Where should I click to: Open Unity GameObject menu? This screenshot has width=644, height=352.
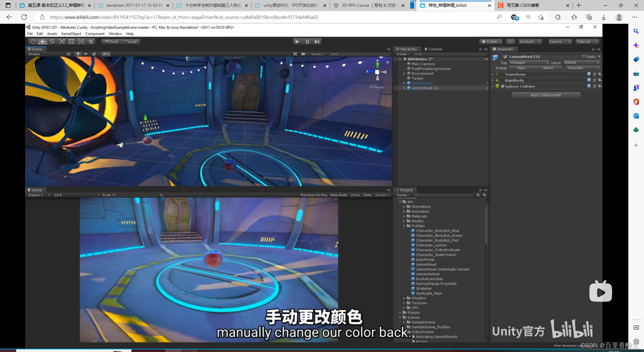pos(71,34)
